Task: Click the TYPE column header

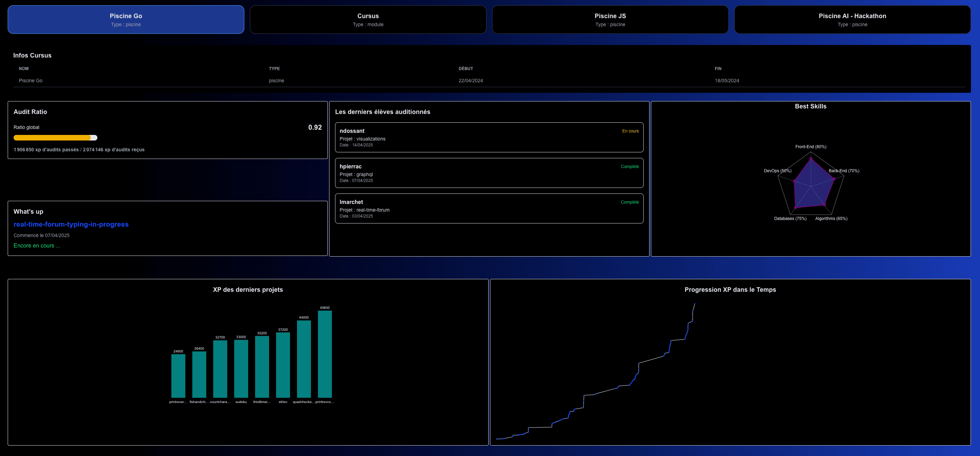Action: tap(274, 69)
